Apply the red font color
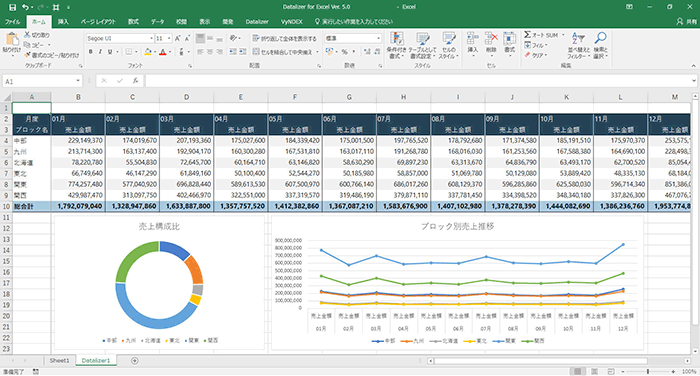 163,52
